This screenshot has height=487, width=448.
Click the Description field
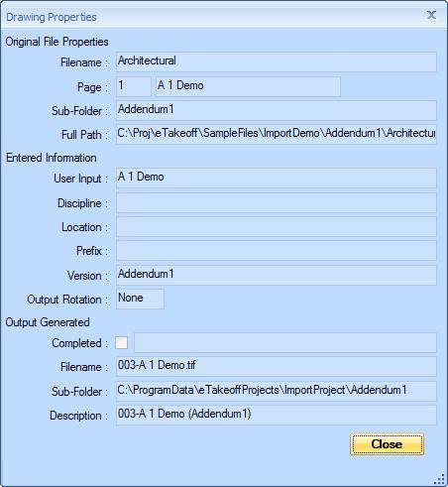[x=277, y=415]
